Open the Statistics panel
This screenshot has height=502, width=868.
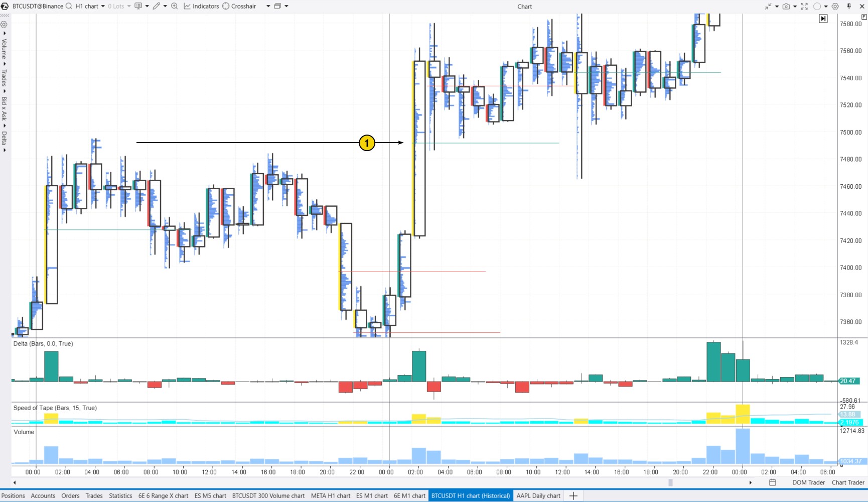coord(120,496)
